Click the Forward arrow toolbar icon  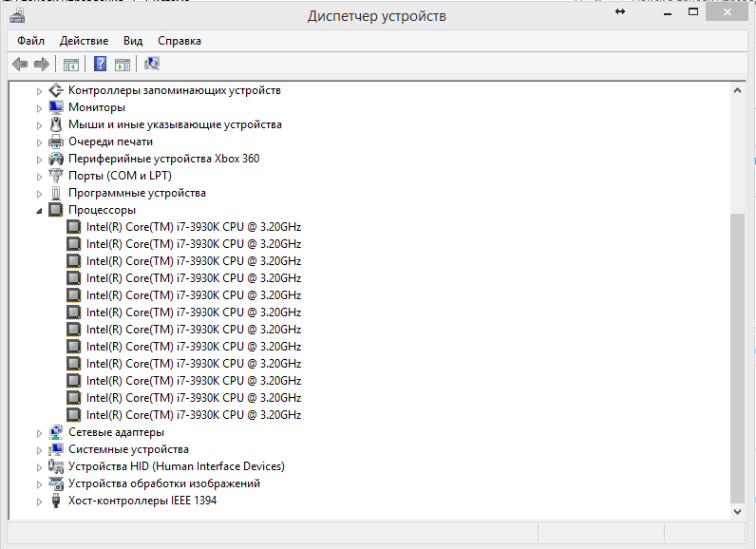(x=42, y=64)
